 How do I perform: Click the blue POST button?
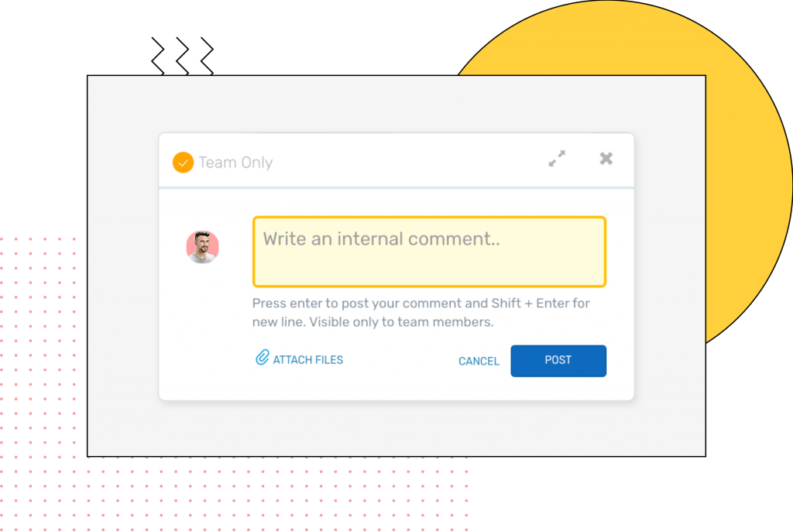pyautogui.click(x=558, y=361)
